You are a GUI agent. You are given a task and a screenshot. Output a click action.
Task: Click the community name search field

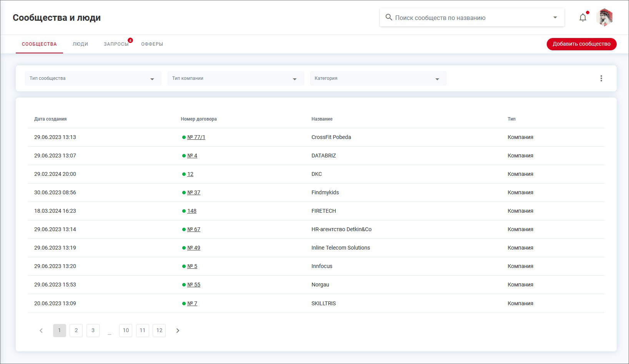tap(469, 18)
